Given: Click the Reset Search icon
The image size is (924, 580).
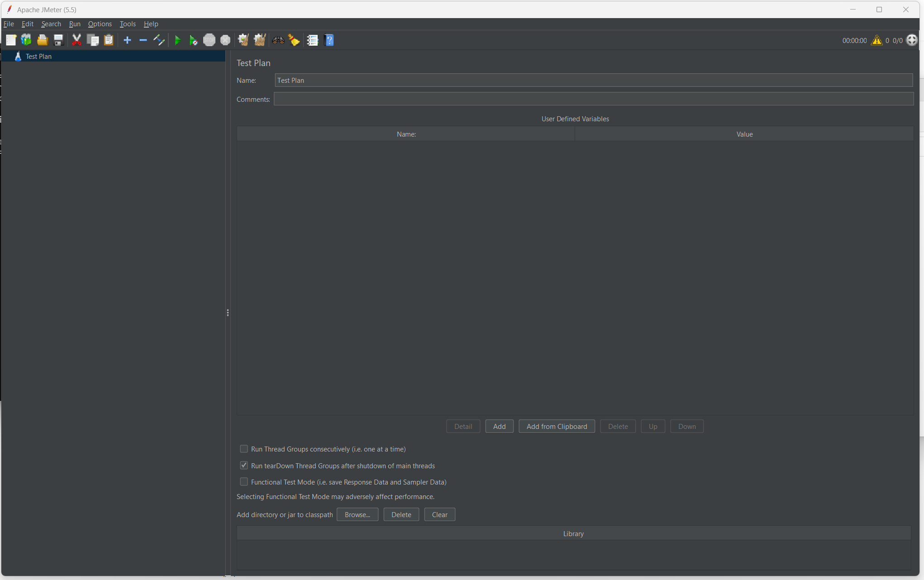Looking at the screenshot, I should (x=294, y=40).
